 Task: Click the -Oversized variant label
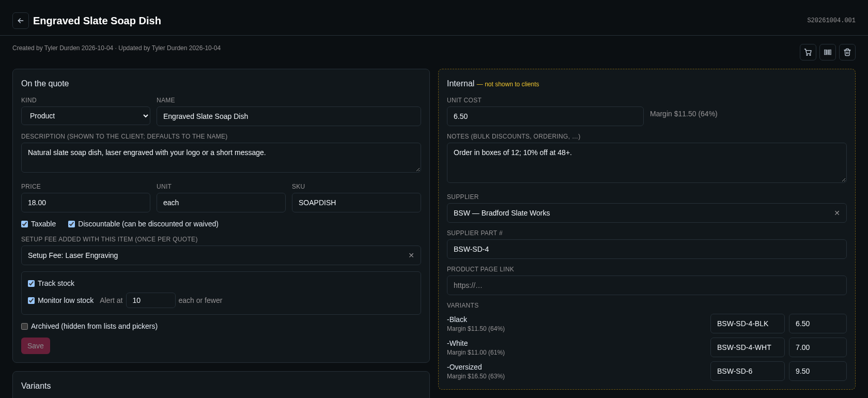[464, 367]
